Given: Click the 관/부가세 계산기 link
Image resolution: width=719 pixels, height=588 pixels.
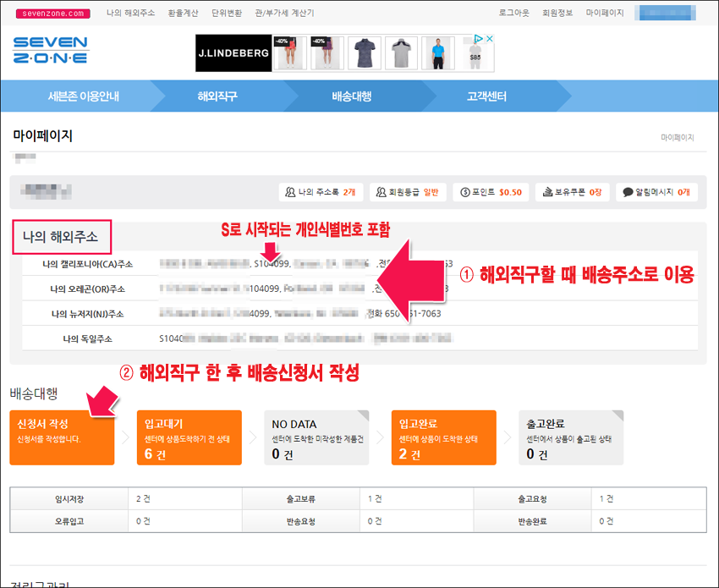Looking at the screenshot, I should 289,14.
